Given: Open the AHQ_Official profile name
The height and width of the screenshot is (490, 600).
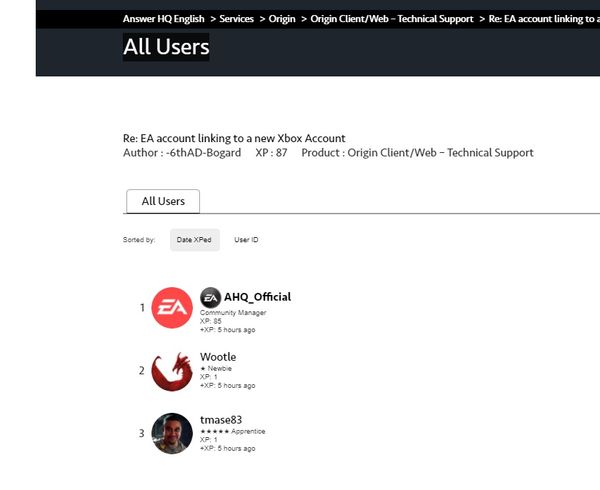Looking at the screenshot, I should (257, 297).
